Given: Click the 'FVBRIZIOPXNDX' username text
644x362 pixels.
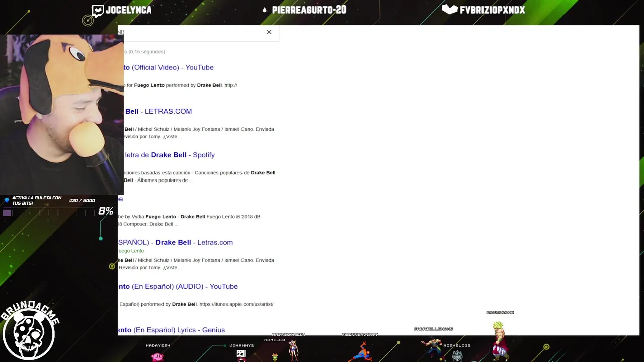Looking at the screenshot, I should pos(493,10).
